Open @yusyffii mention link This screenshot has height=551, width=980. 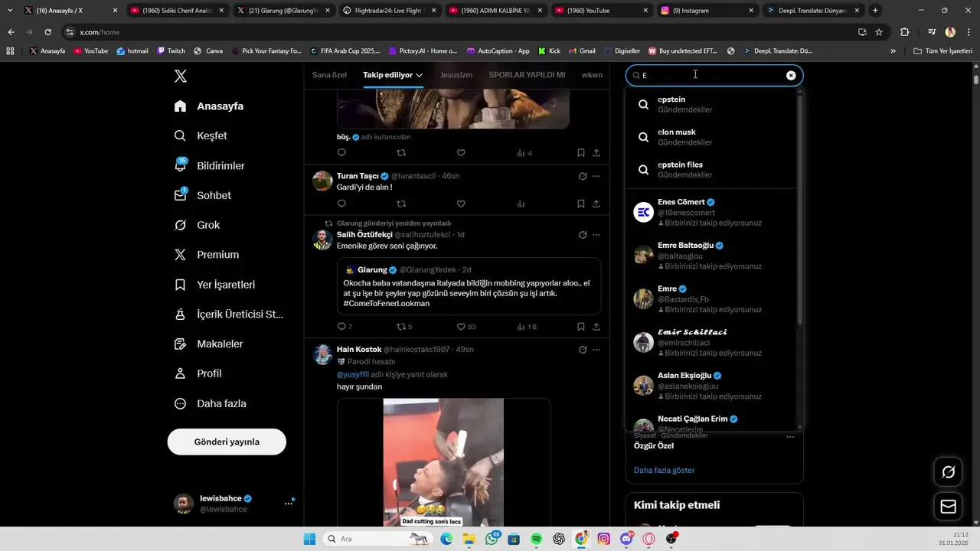click(x=353, y=374)
